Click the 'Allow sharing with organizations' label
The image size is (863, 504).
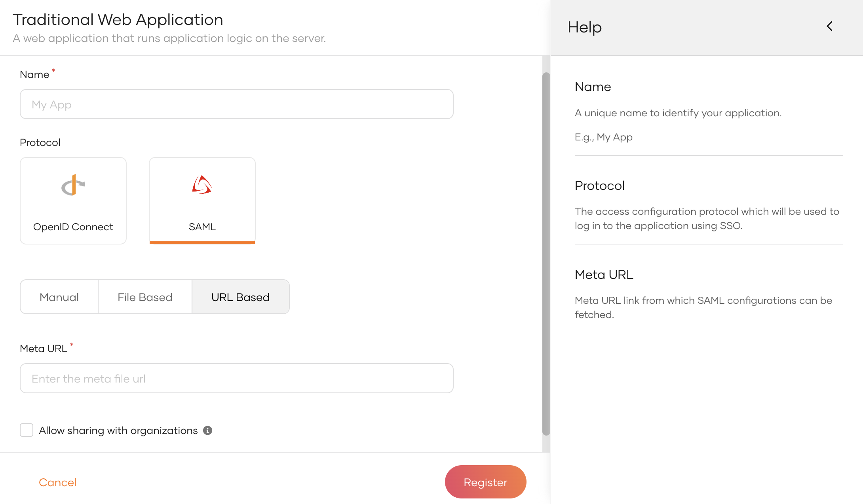click(x=118, y=430)
